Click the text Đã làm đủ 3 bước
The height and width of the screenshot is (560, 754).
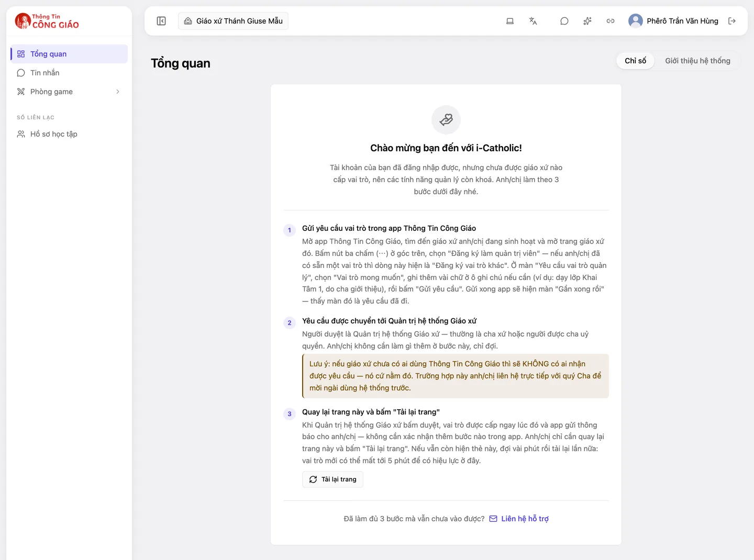414,519
